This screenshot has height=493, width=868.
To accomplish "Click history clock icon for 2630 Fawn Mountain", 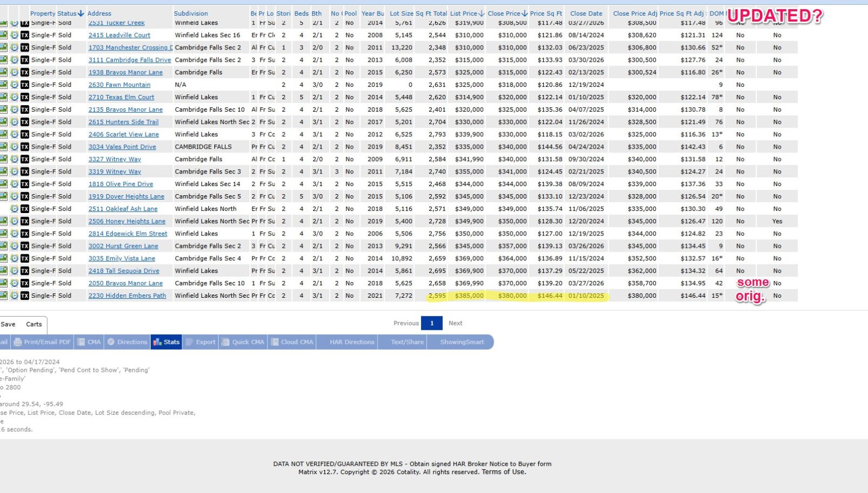I will coord(15,85).
